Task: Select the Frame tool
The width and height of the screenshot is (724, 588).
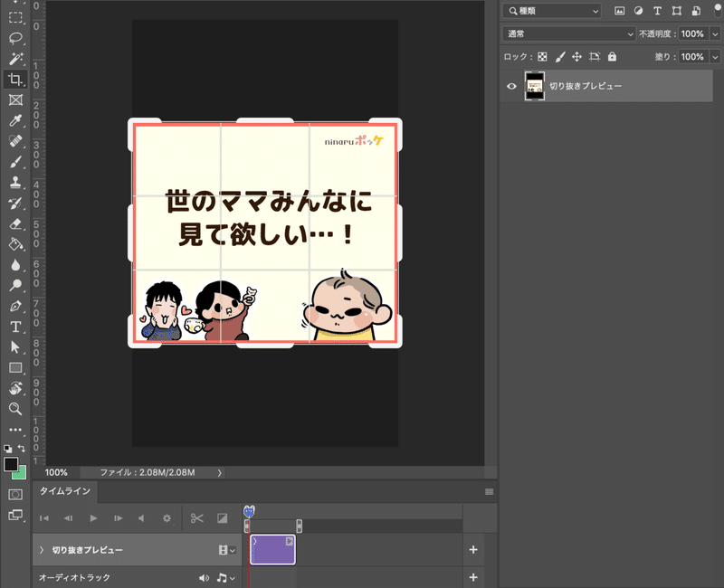Action: pyautogui.click(x=15, y=100)
